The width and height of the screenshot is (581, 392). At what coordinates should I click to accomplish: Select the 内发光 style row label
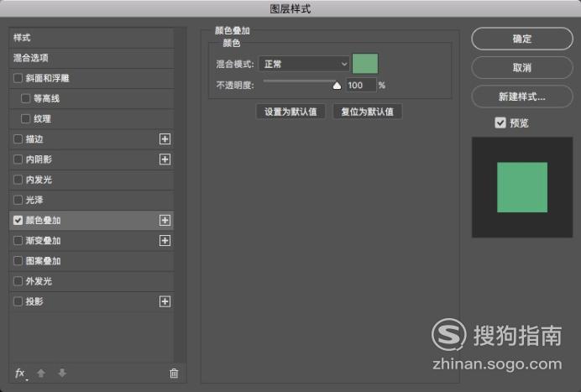tap(39, 180)
